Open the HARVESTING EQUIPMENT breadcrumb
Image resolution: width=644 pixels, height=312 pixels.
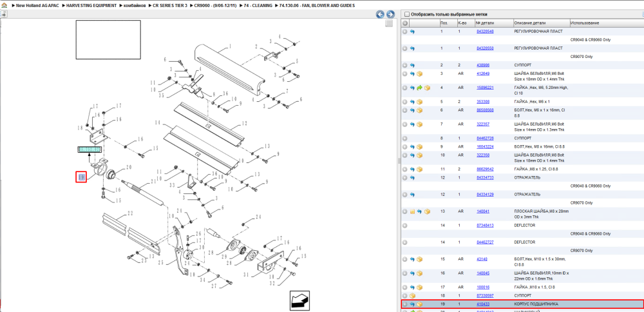91,6
